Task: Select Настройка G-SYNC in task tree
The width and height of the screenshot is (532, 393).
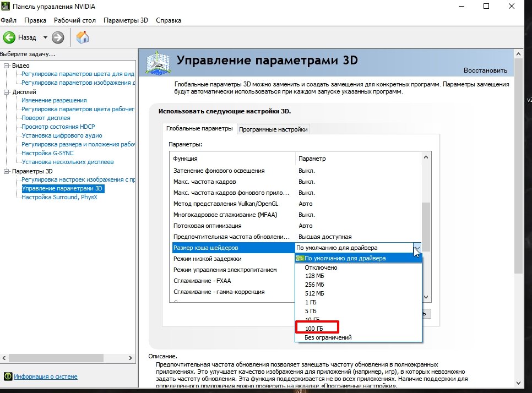Action: 47,153
